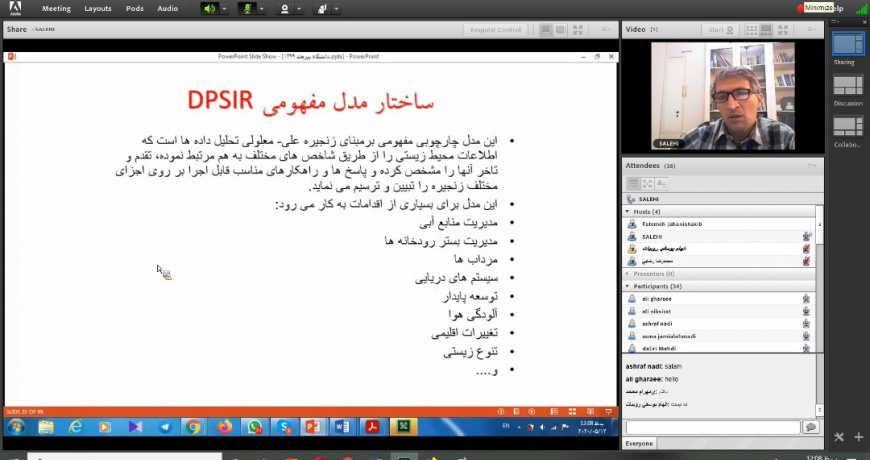Toggle the webcam icon in top bar
Viewport: 870px width, 460px height.
pyautogui.click(x=285, y=9)
